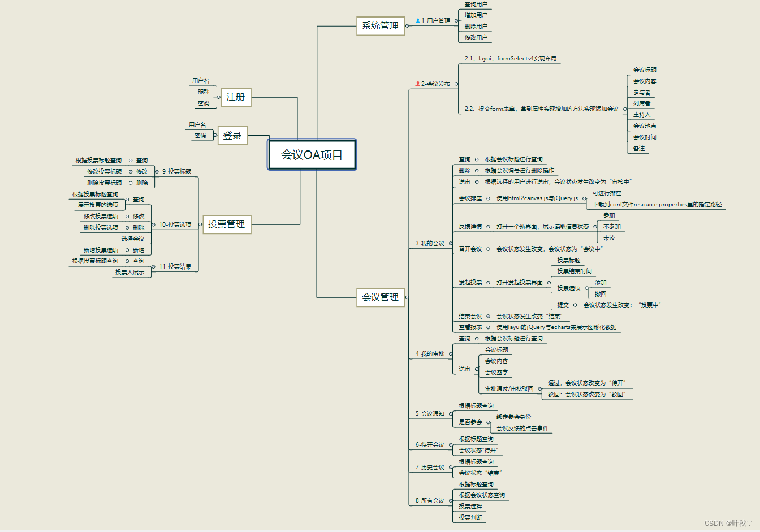Select the 2.2 提交form表单 node
Viewport: 760px width, 532px height.
(541, 109)
